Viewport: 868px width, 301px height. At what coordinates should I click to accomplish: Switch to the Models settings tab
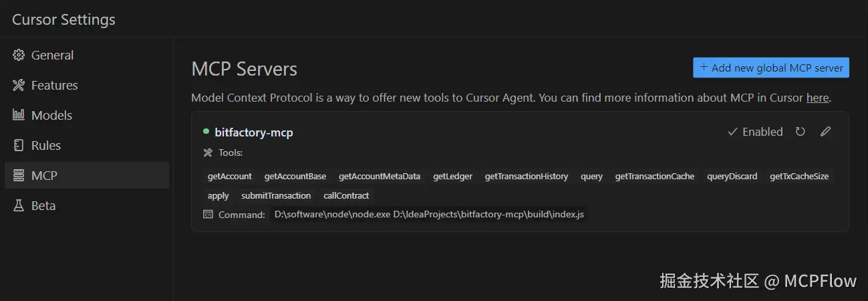coord(51,116)
